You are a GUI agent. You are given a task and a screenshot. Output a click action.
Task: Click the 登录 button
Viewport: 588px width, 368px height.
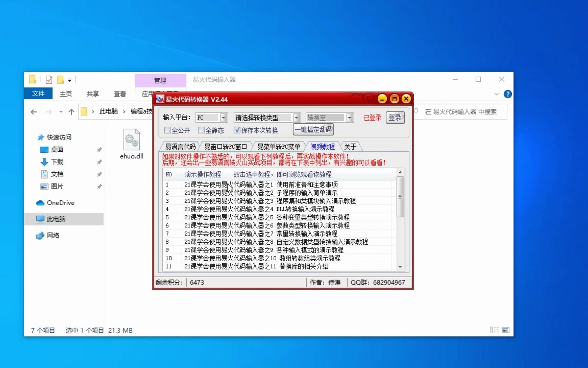tap(395, 118)
